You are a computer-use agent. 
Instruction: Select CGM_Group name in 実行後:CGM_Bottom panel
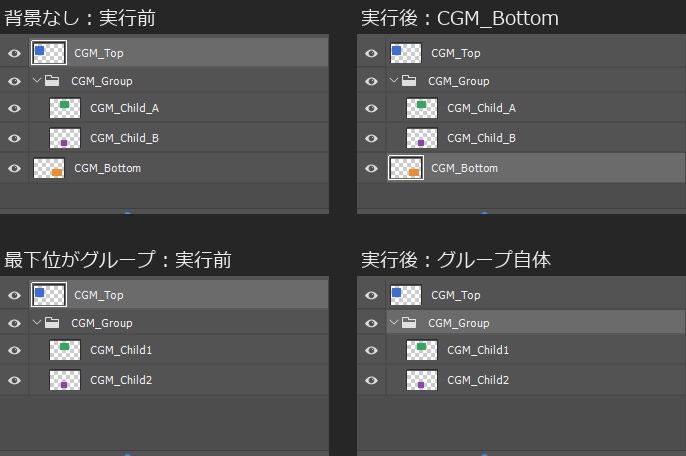tap(459, 81)
